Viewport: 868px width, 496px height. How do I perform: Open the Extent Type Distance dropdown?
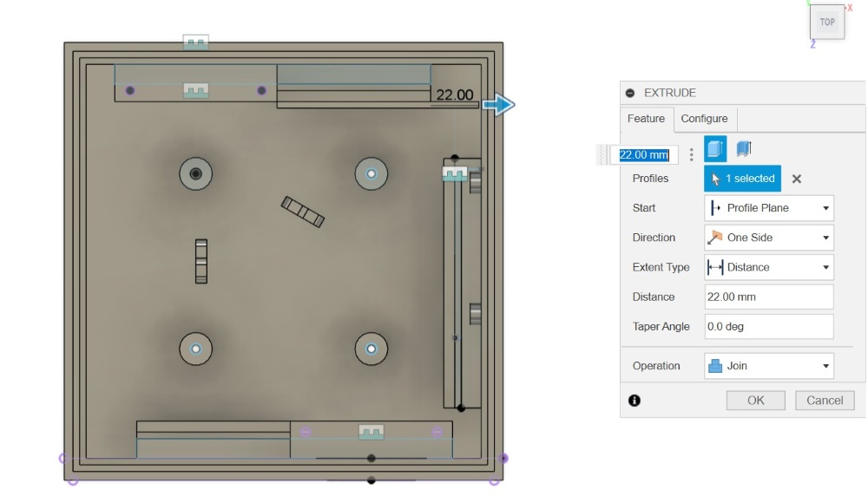pos(769,267)
